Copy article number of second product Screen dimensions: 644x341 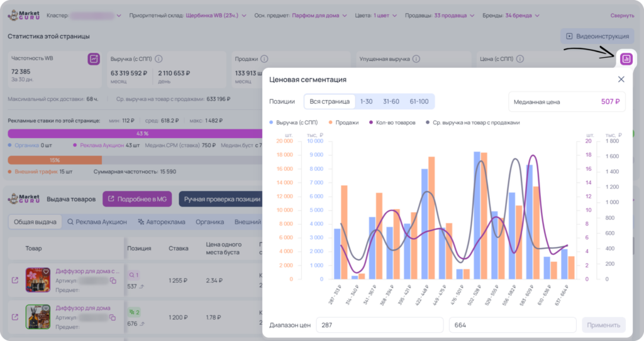[x=113, y=318]
